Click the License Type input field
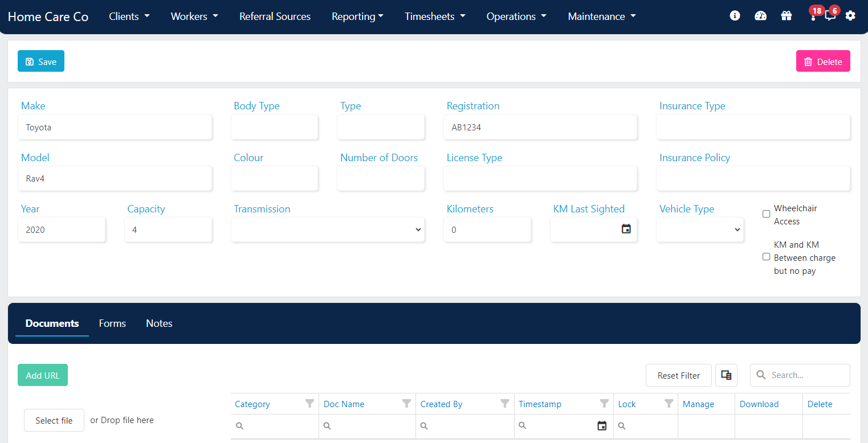 pos(540,178)
